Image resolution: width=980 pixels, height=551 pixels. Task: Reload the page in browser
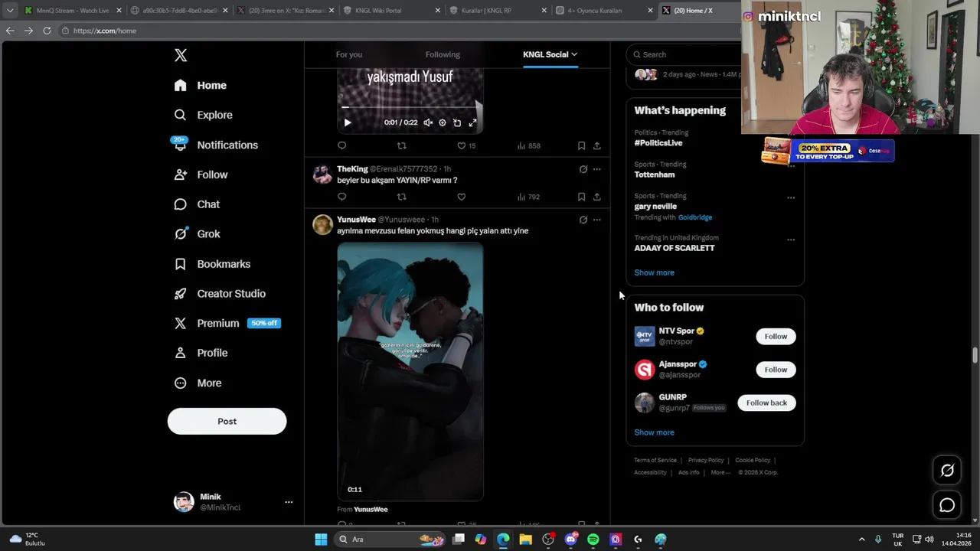(47, 31)
